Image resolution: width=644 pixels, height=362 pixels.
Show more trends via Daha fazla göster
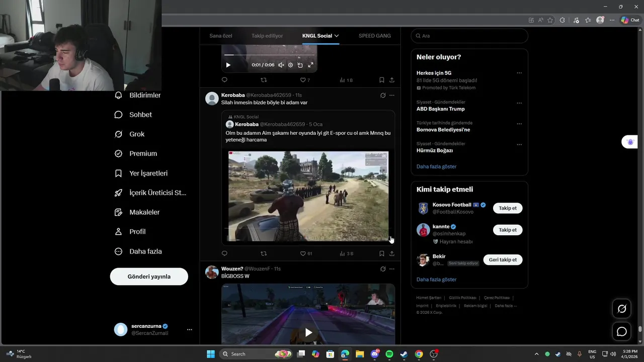point(436,166)
